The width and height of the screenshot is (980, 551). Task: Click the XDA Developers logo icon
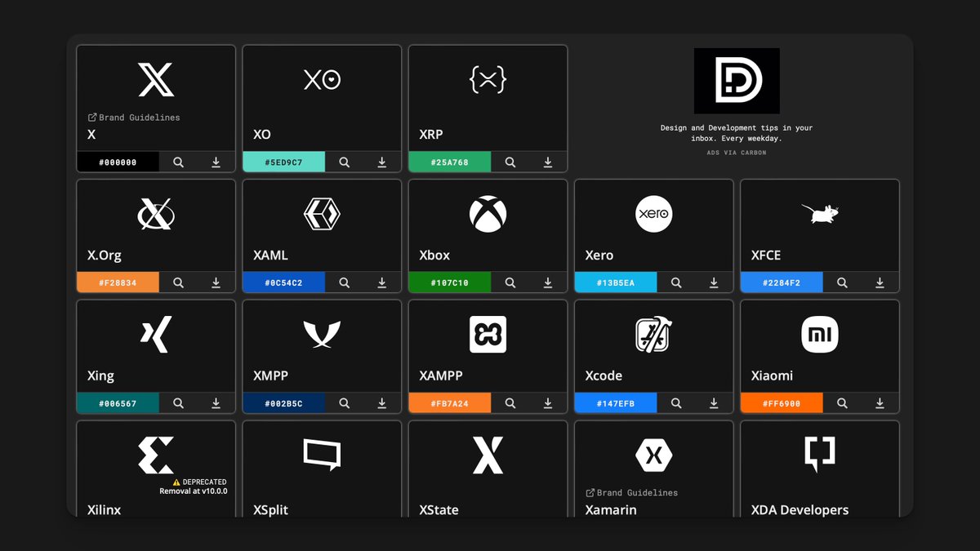click(x=820, y=455)
